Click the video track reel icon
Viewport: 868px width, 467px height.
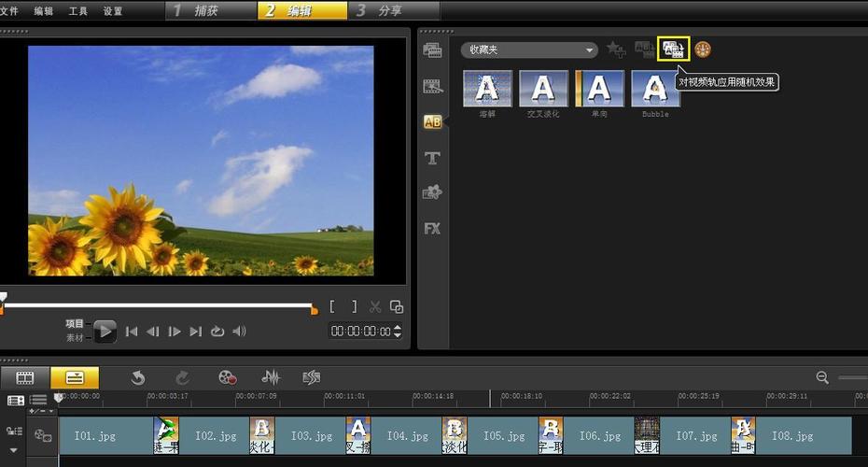pos(43,435)
